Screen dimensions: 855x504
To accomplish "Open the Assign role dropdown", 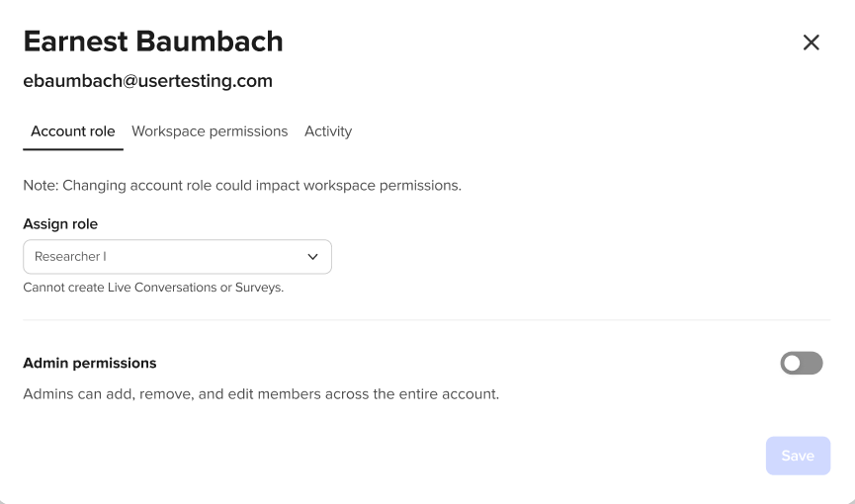I will (177, 257).
